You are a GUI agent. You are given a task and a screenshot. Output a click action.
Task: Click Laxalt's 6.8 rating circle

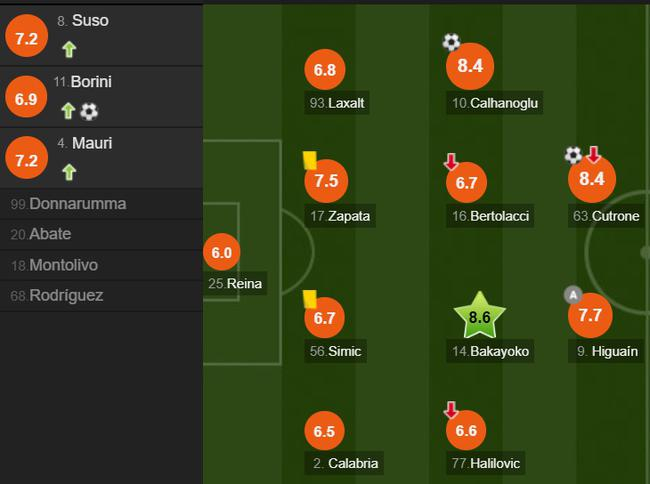[325, 71]
